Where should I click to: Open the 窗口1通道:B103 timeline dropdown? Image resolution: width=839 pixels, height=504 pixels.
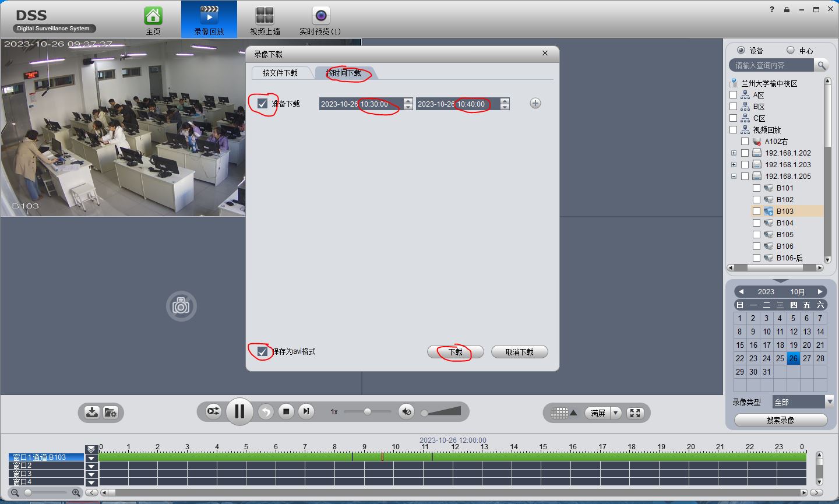click(91, 458)
